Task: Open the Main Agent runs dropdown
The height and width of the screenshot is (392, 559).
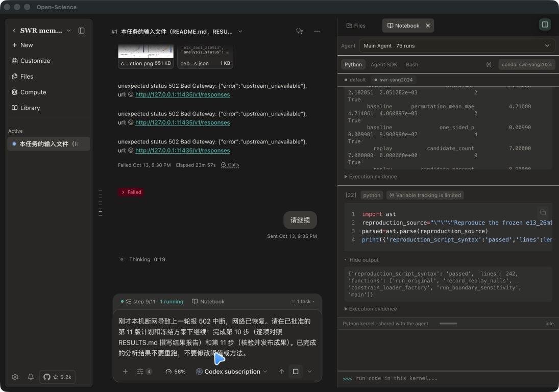Action: coord(456,45)
